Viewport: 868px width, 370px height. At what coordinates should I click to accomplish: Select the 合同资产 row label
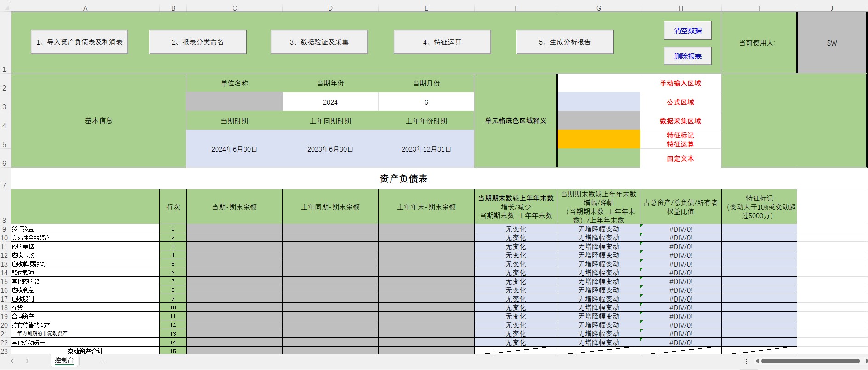tap(85, 316)
